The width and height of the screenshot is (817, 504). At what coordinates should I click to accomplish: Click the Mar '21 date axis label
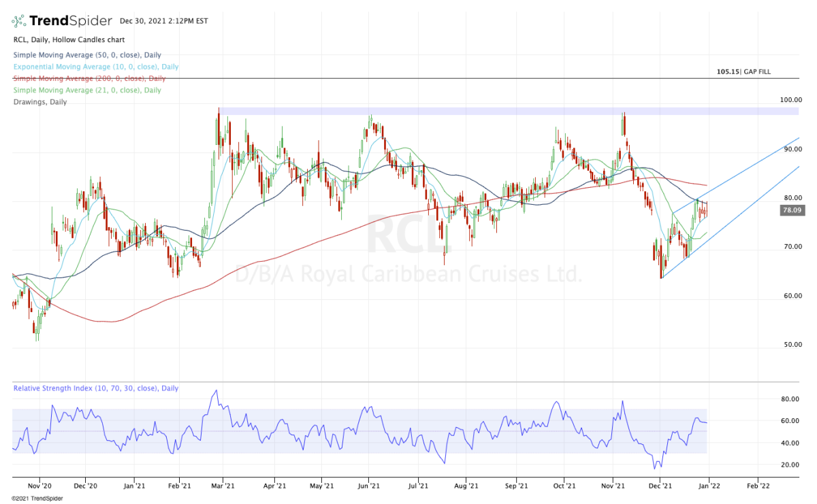pos(223,486)
